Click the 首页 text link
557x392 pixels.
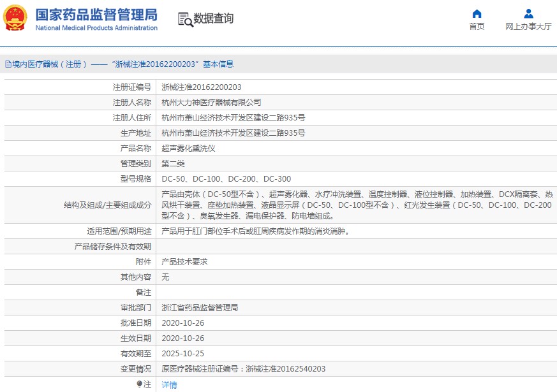[x=477, y=27]
